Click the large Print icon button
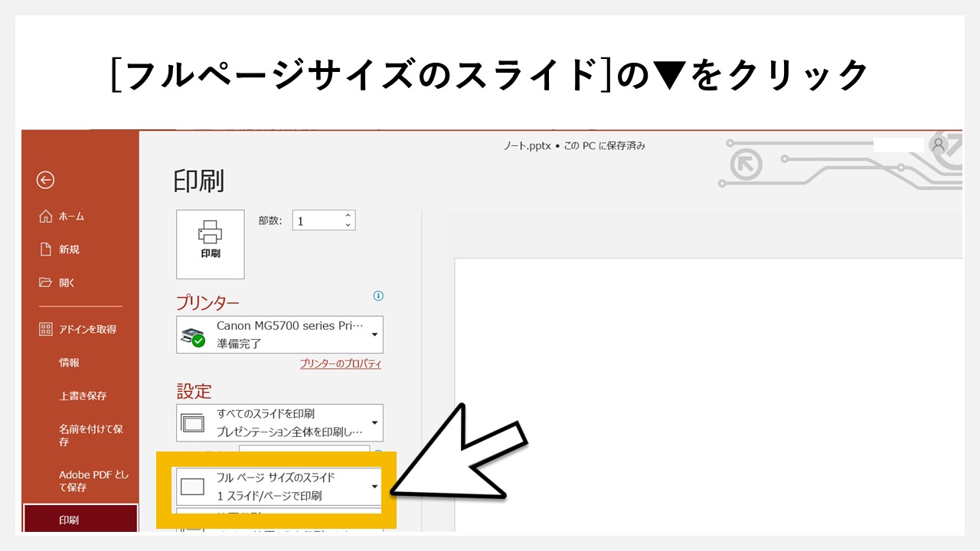This screenshot has width=980, height=551. pyautogui.click(x=210, y=243)
